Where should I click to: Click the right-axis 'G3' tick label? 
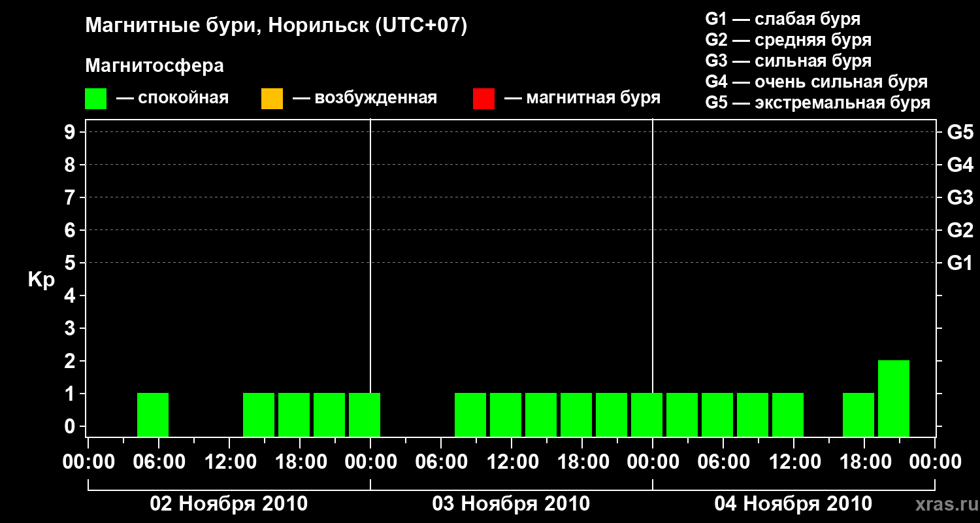click(960, 197)
